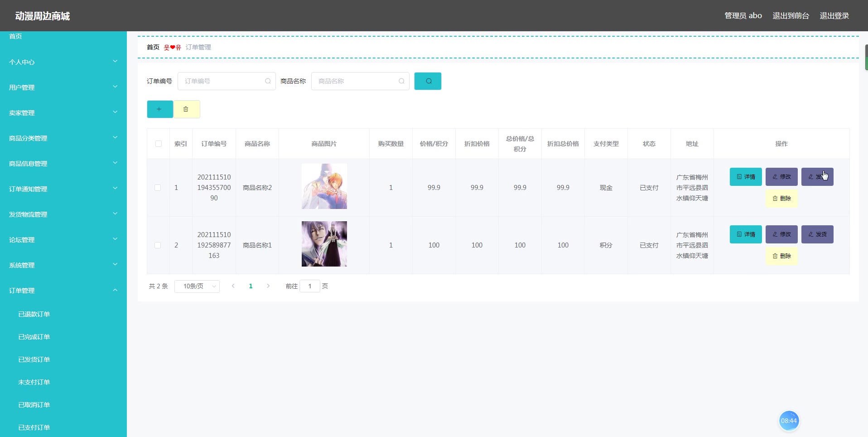Screen dimensions: 868x437
Task: Expand 商品信息管理 sidebar menu
Action: [x=63, y=164]
